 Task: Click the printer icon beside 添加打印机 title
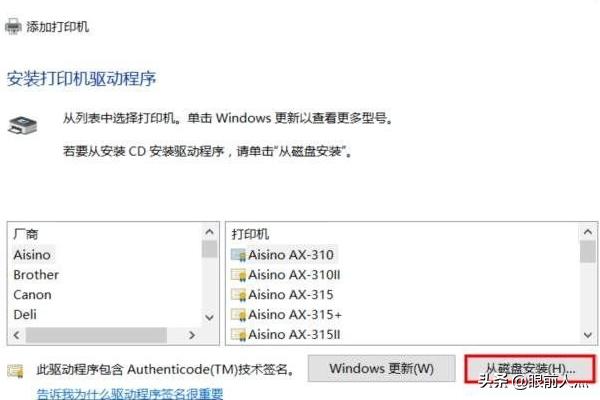13,27
